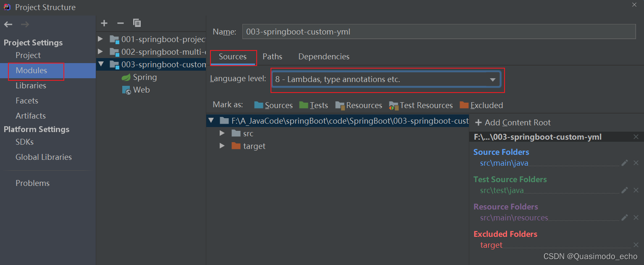Screen dimensions: 644x265
Task: Mark folder as Tests
Action: point(313,105)
